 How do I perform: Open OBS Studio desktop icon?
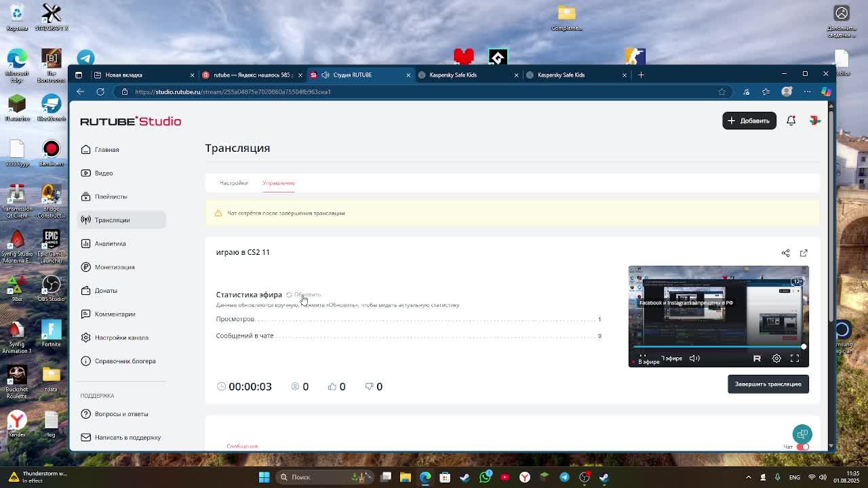point(51,288)
